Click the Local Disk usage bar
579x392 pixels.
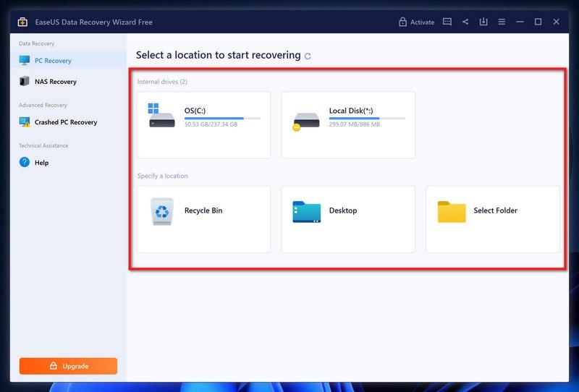367,118
